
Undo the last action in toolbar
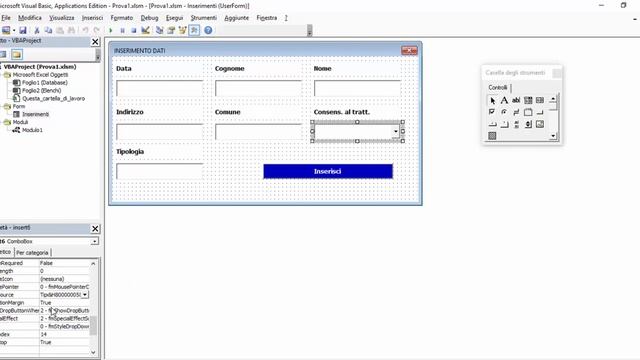tap(85, 30)
